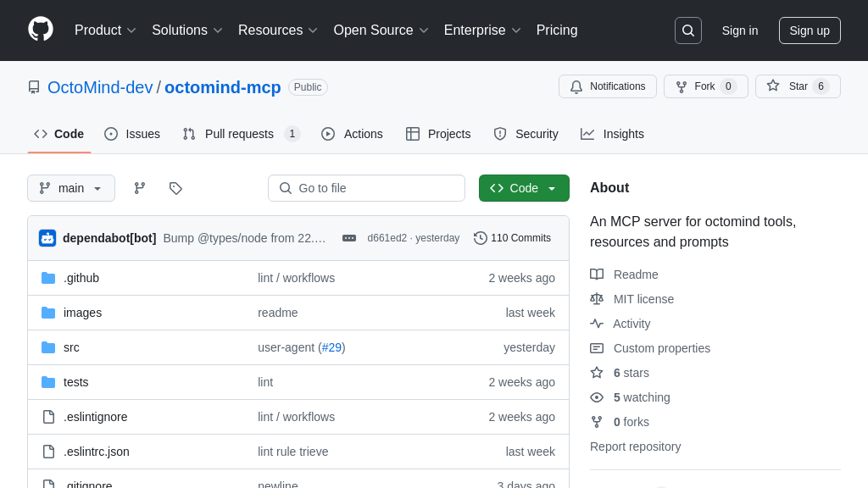Open the Product dropdown menu

[x=105, y=30]
